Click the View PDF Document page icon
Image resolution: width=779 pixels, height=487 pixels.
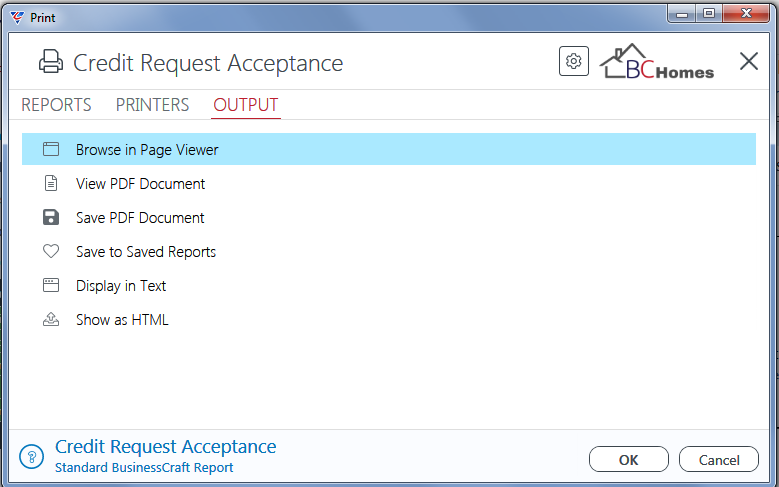coord(51,183)
